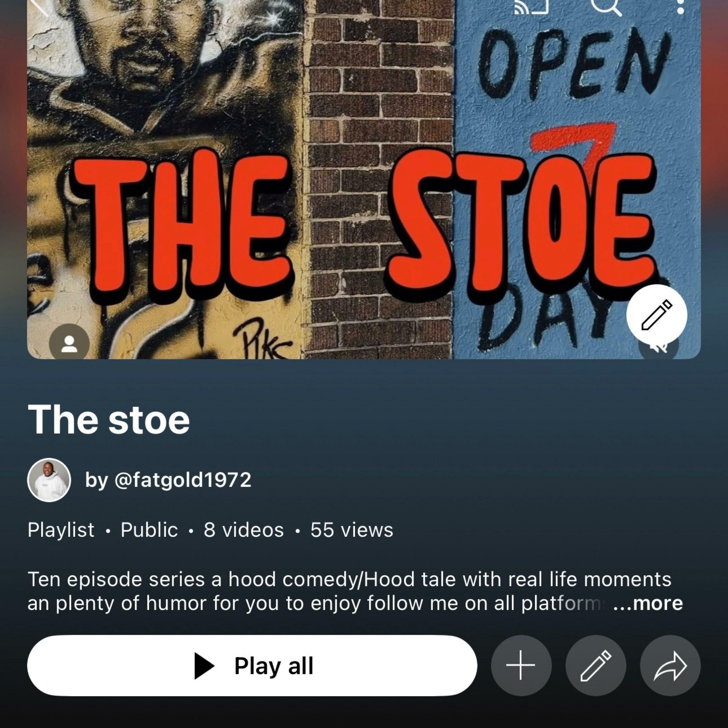Tap the plus button to add videos
Screen dimensions: 728x728
[x=521, y=665]
